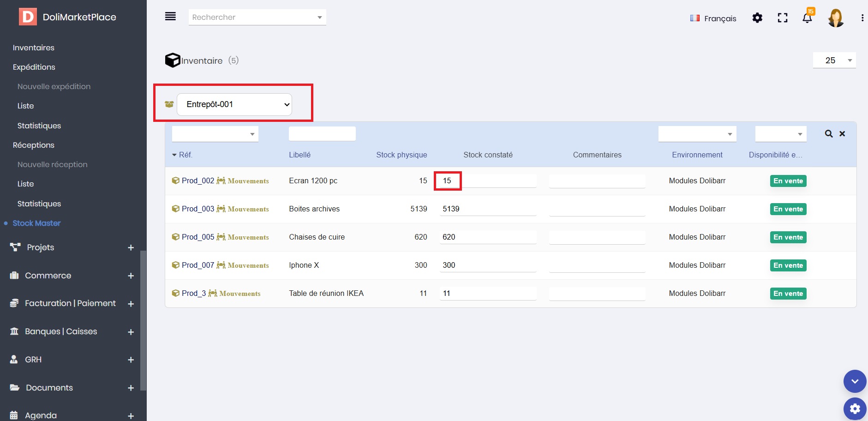This screenshot has height=421, width=868.
Task: Open the Environnement filter dropdown
Action: [x=697, y=134]
